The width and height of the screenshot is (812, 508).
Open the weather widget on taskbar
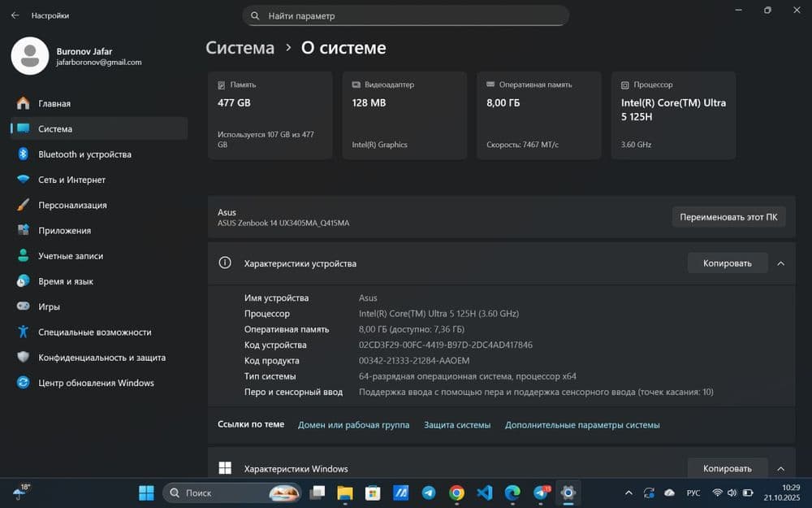(21, 493)
